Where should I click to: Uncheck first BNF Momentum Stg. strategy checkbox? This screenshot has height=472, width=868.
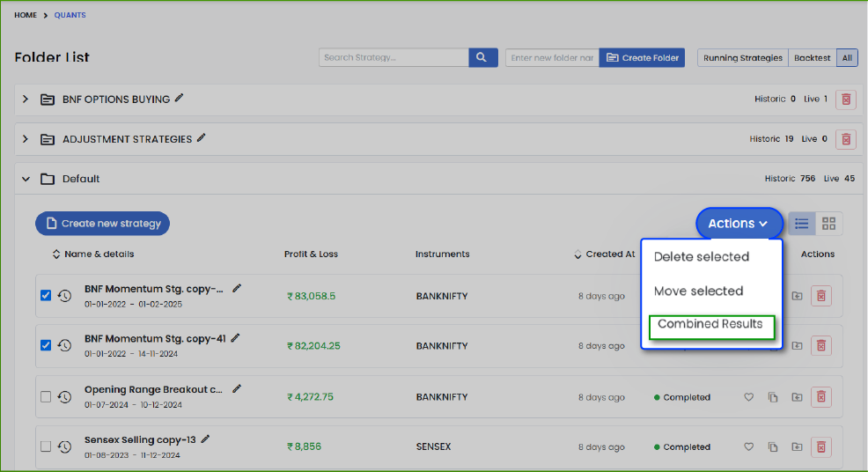coord(46,296)
